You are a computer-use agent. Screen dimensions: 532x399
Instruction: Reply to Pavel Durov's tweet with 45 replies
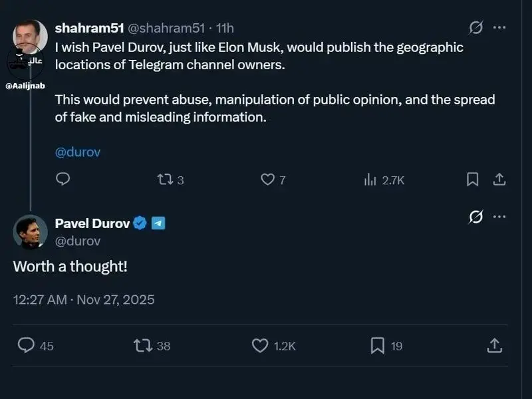tap(26, 345)
